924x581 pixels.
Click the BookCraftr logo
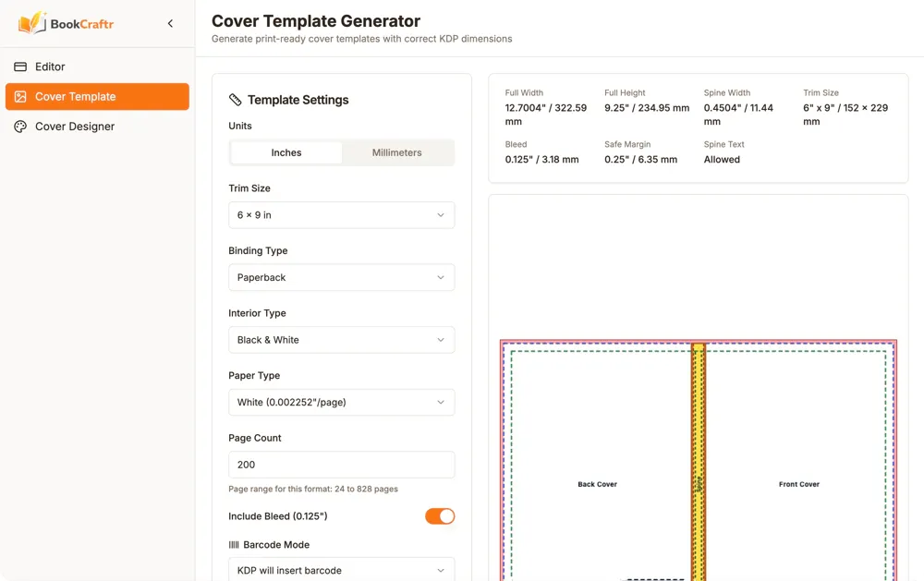[66, 24]
